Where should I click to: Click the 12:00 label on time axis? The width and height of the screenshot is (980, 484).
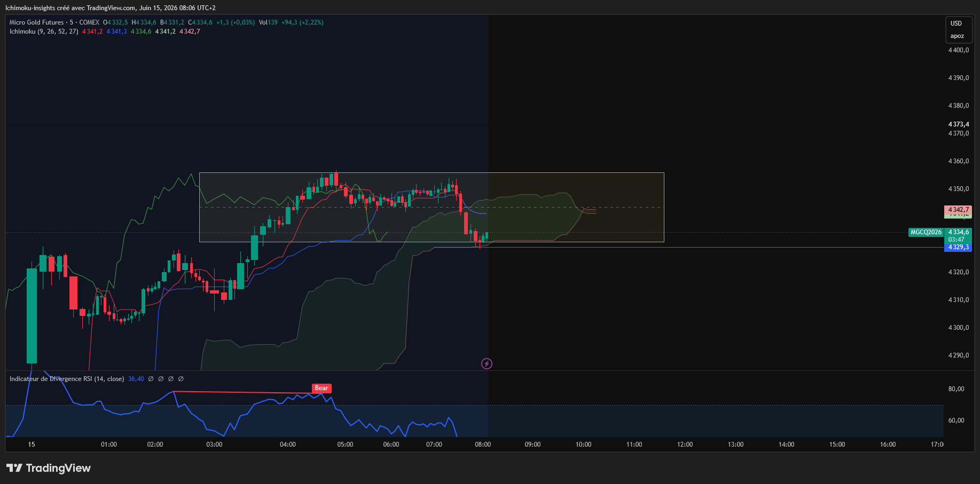tap(685, 445)
